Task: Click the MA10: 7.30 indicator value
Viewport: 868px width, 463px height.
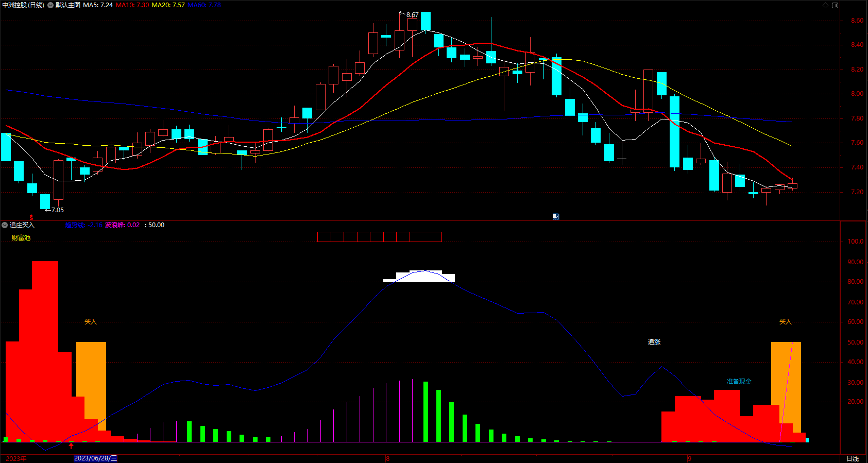Action: [132, 5]
